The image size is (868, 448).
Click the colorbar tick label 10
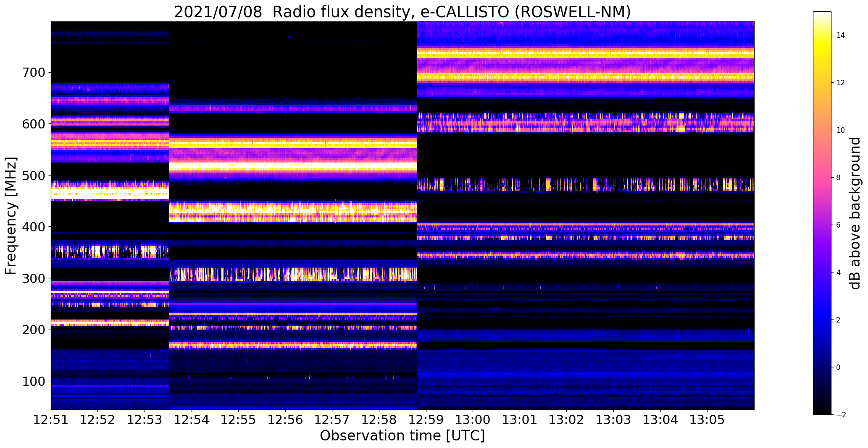point(841,130)
